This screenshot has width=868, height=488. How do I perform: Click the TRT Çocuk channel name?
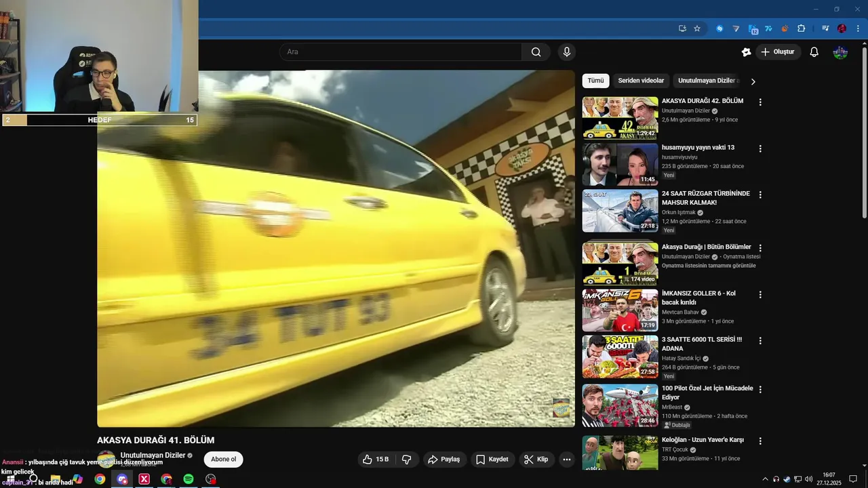coord(674,450)
